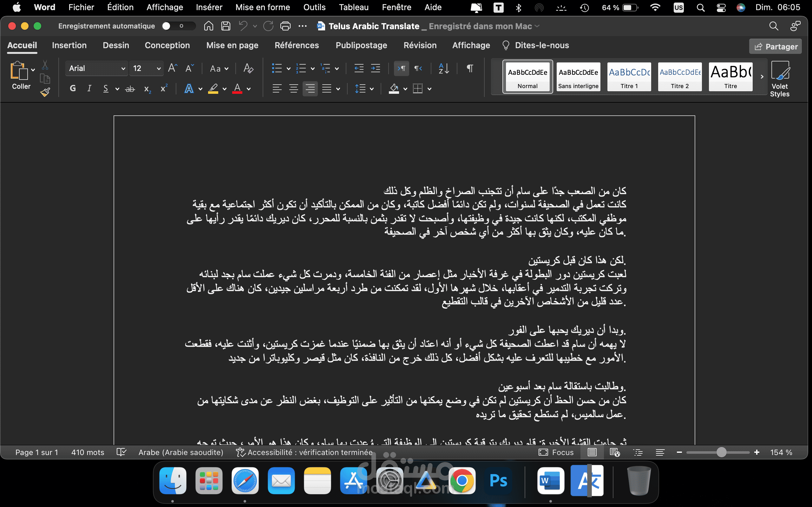Apply the Titre 1 style thumbnail

[x=629, y=77]
